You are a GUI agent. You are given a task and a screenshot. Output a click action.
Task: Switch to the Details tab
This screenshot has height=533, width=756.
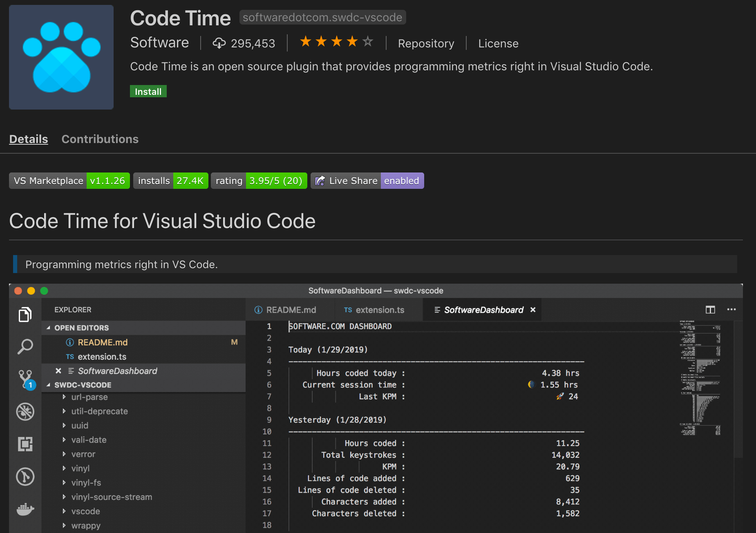click(29, 139)
